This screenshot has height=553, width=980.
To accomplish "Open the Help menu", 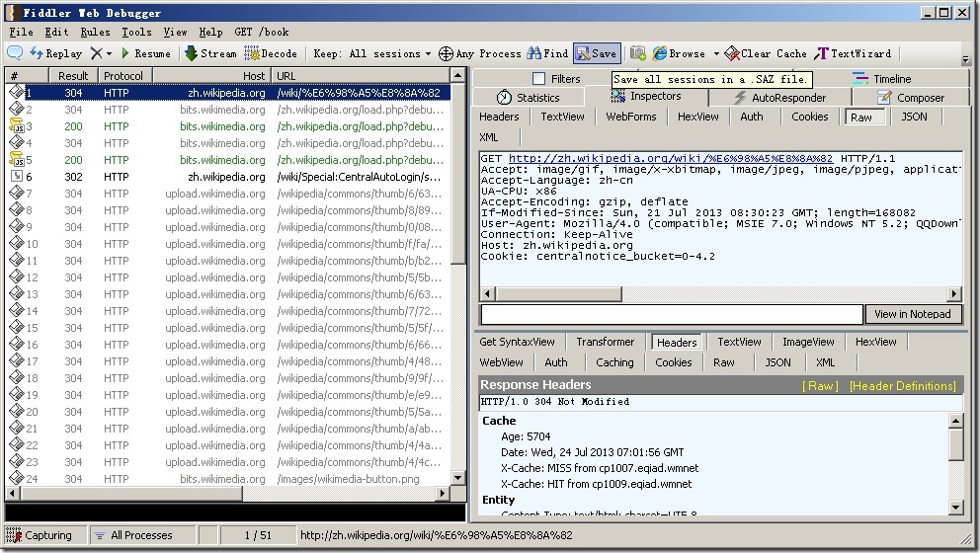I will click(210, 32).
